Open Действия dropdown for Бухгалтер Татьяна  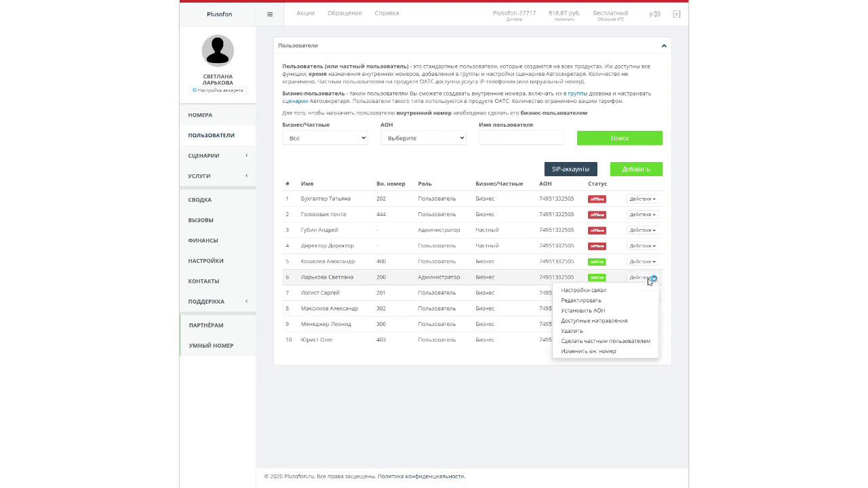(x=642, y=199)
